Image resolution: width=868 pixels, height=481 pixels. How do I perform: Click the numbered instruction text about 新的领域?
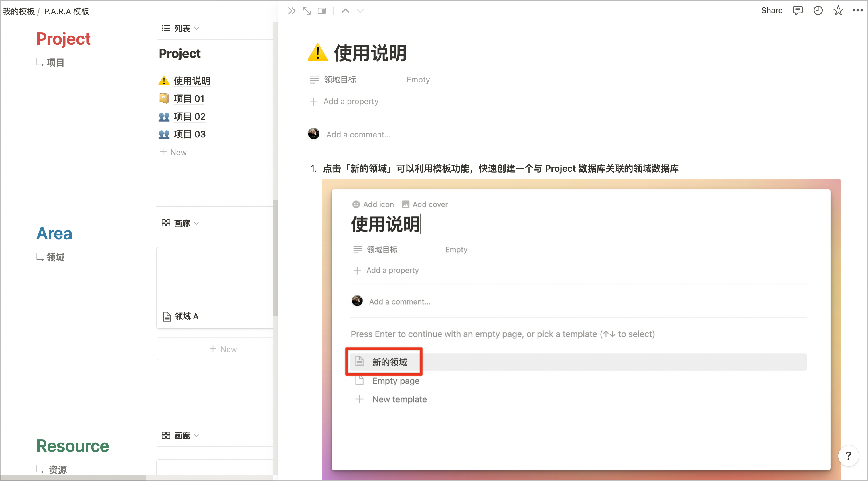[x=501, y=169]
